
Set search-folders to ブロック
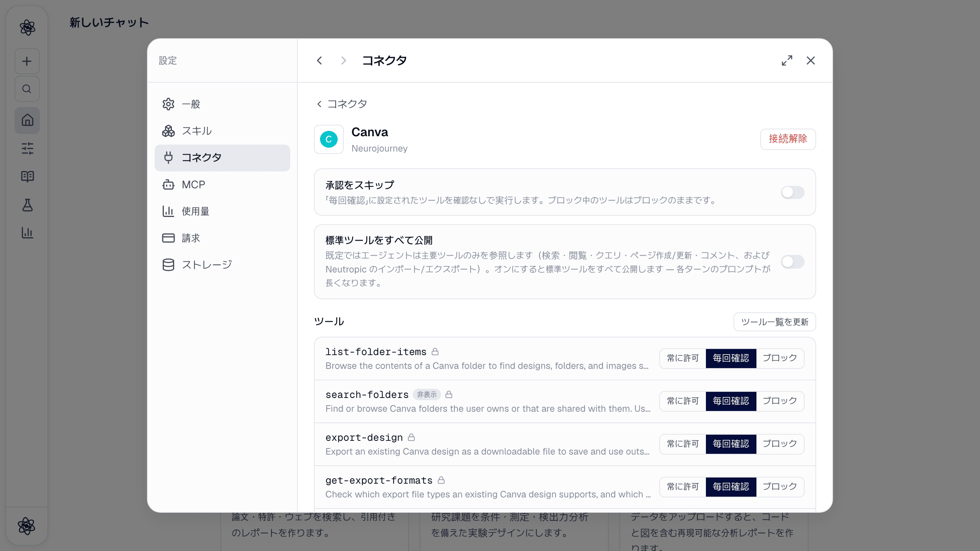point(780,401)
